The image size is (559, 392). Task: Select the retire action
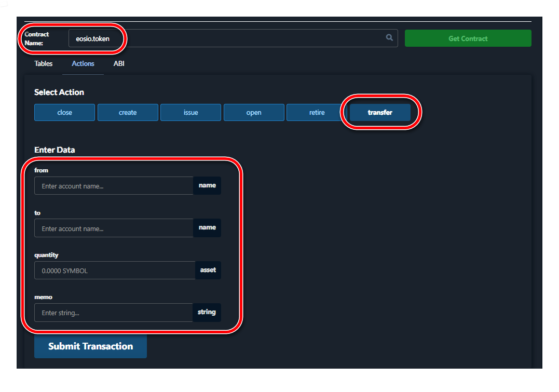tap(317, 112)
